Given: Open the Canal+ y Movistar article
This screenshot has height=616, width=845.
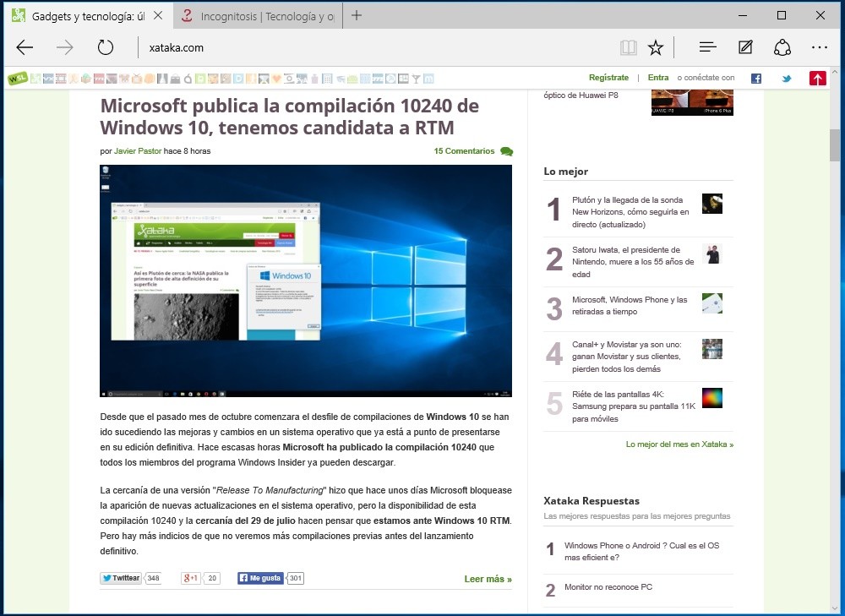Looking at the screenshot, I should pyautogui.click(x=626, y=357).
